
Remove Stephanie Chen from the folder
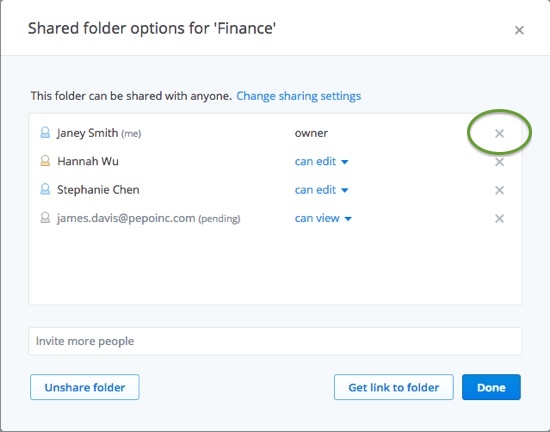click(x=499, y=190)
